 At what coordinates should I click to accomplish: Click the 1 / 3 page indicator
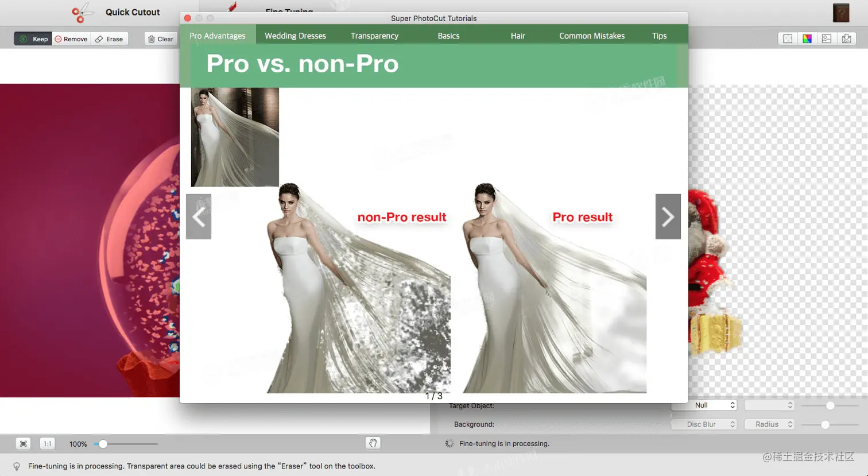(x=434, y=396)
